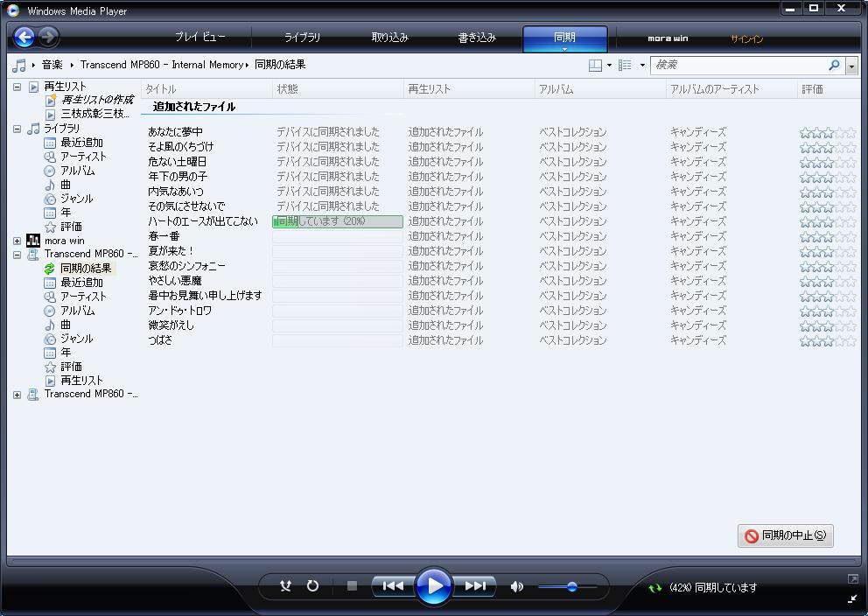
Task: Click the view options list icon
Action: coord(625,66)
